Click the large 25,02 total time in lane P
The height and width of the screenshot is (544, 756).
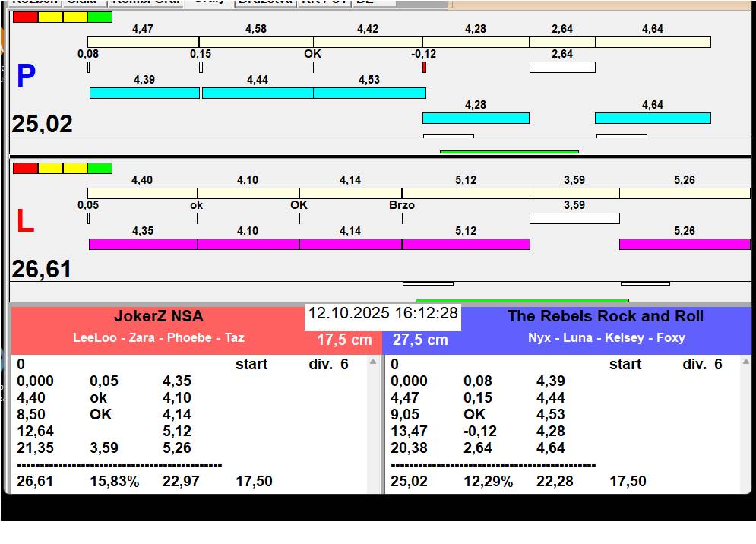click(43, 124)
